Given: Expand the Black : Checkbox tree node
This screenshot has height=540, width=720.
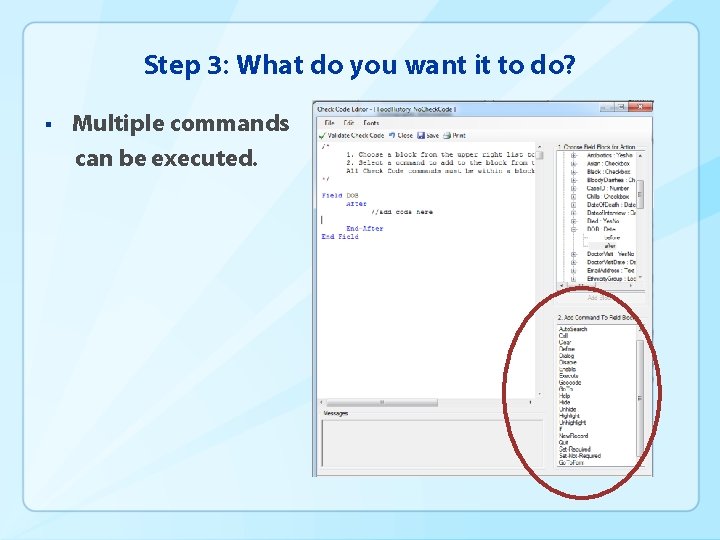Looking at the screenshot, I should 574,172.
